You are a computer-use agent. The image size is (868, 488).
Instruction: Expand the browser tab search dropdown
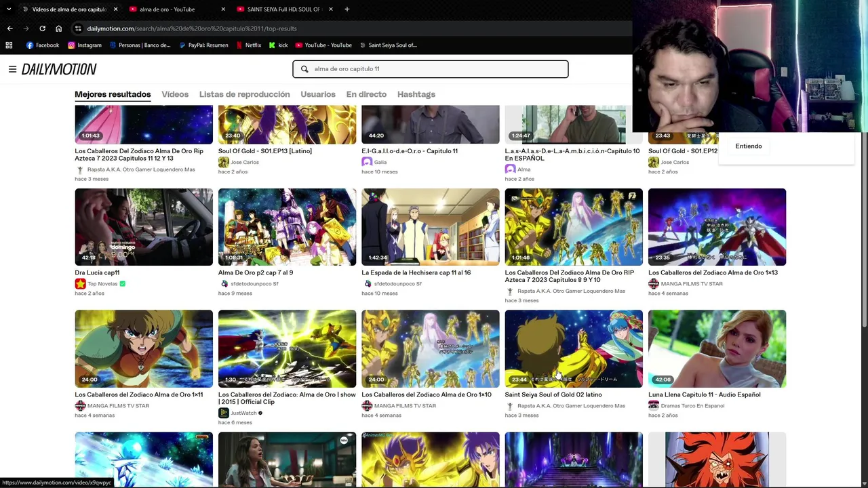point(9,9)
